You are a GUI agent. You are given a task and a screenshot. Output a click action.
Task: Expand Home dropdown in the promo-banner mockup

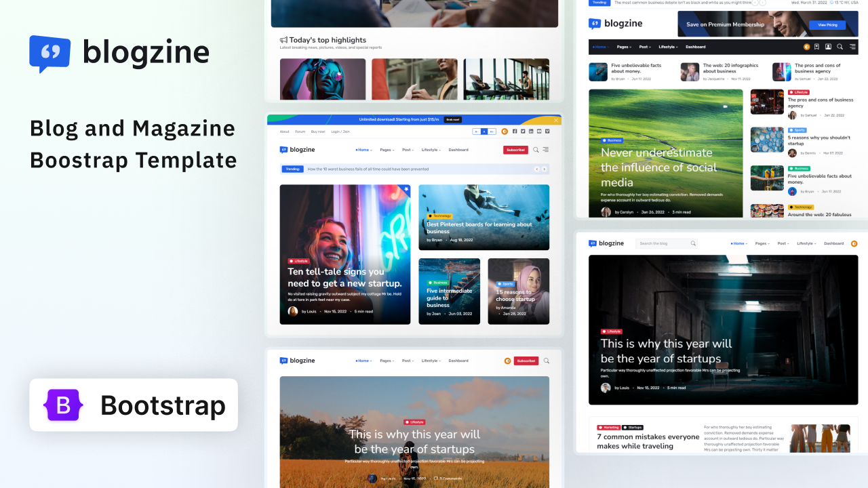coord(363,150)
